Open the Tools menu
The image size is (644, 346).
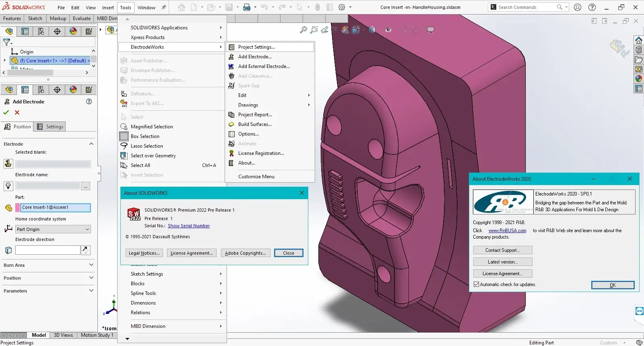[x=126, y=7]
